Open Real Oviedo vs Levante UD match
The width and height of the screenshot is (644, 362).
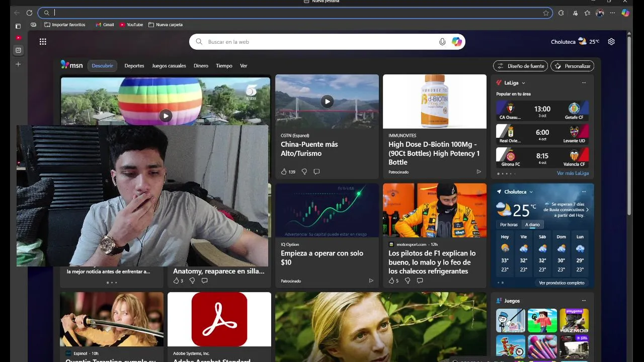pyautogui.click(x=542, y=134)
